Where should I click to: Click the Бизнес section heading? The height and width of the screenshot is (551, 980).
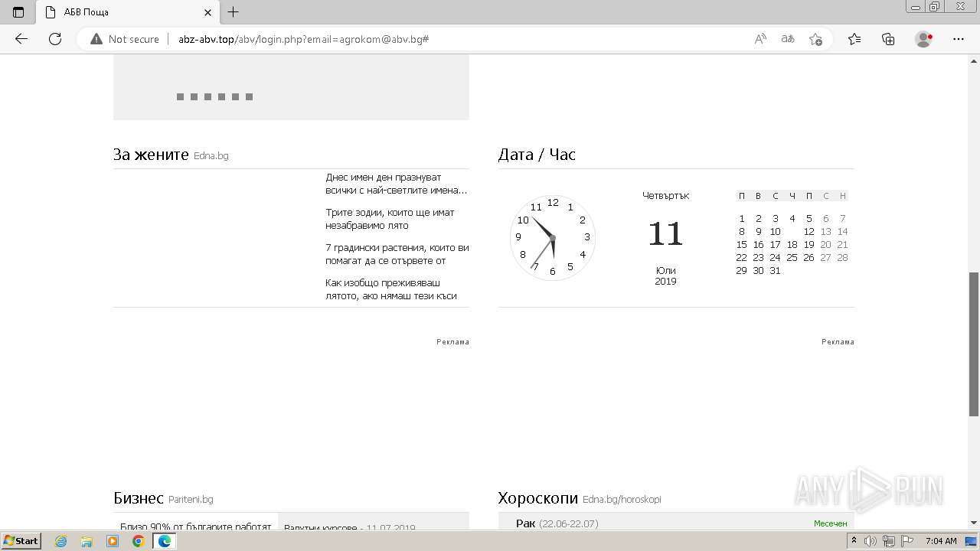(139, 498)
